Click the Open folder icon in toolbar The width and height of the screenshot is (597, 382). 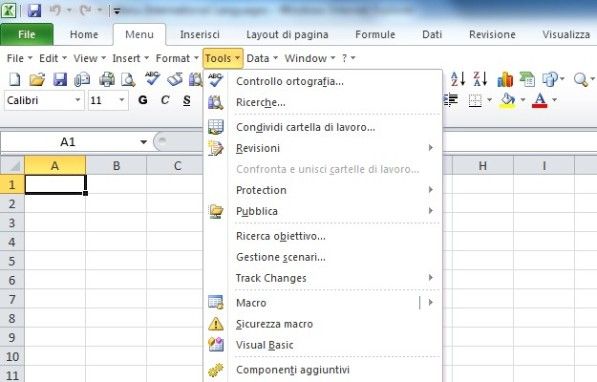point(37,80)
